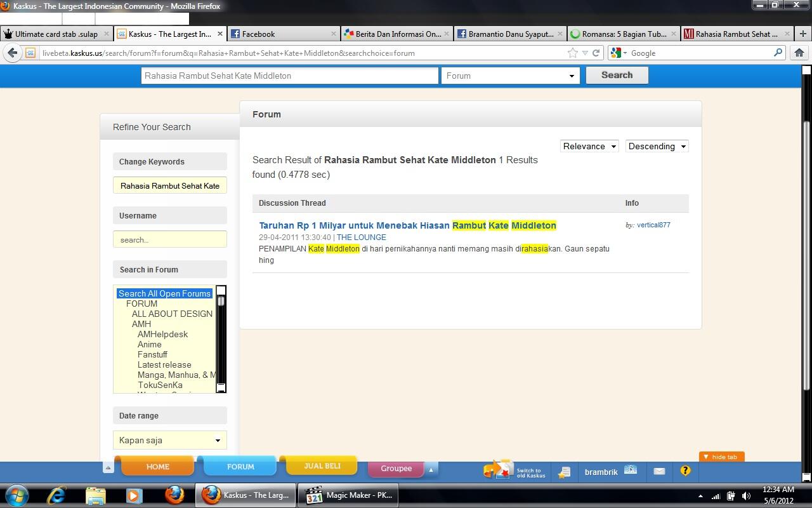This screenshot has height=508, width=812.
Task: Click the arrow next to Groupee
Action: coord(431,470)
